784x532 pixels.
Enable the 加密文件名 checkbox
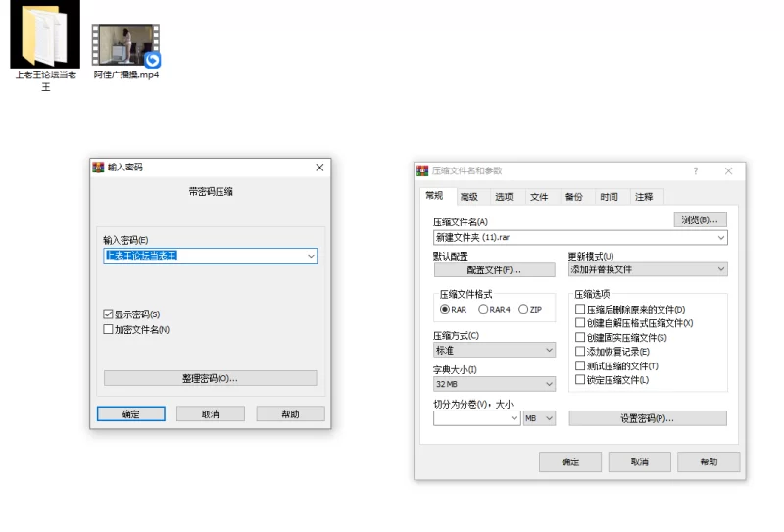click(x=109, y=330)
